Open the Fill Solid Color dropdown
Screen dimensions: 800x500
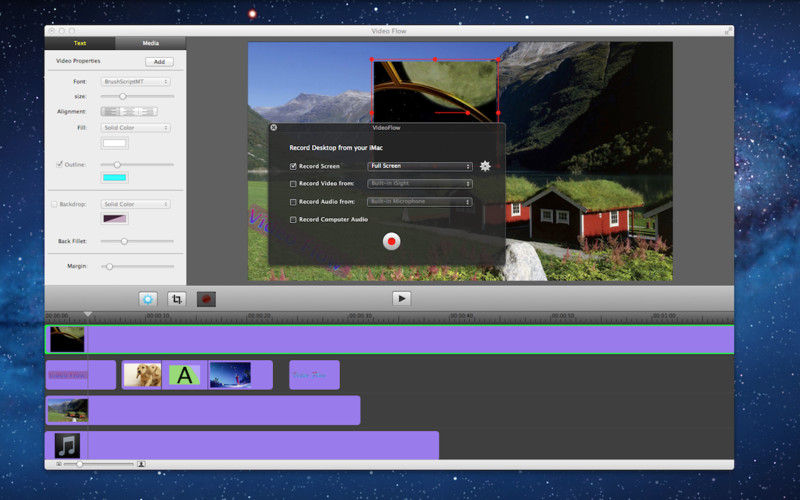point(135,128)
